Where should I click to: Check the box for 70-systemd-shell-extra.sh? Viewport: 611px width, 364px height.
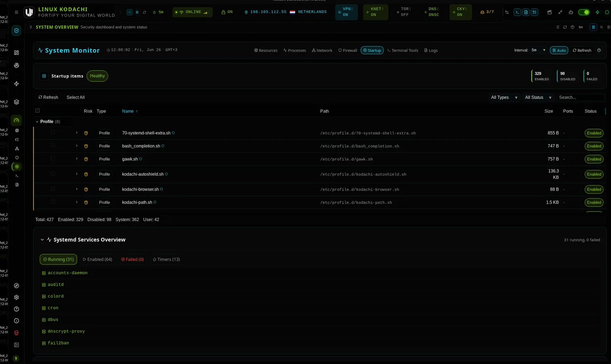53,133
